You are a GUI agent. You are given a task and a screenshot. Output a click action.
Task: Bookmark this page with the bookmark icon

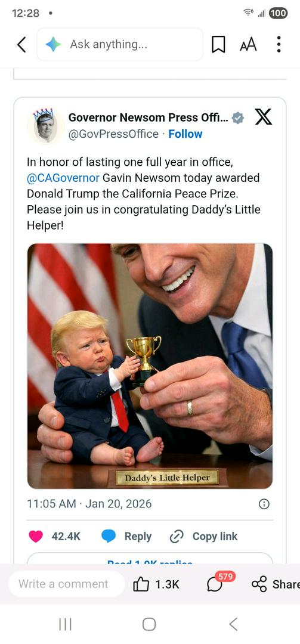[x=218, y=44]
